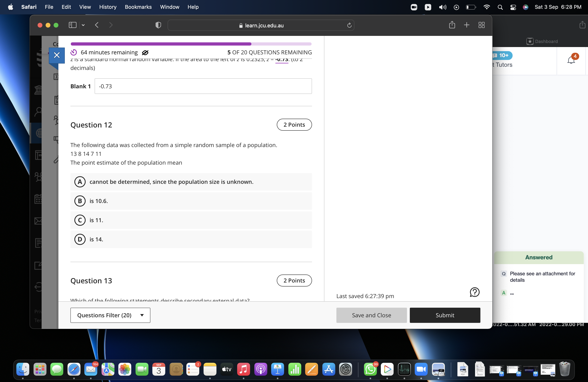588x382 pixels.
Task: Click the quiz help chat bubble icon
Action: [x=474, y=292]
